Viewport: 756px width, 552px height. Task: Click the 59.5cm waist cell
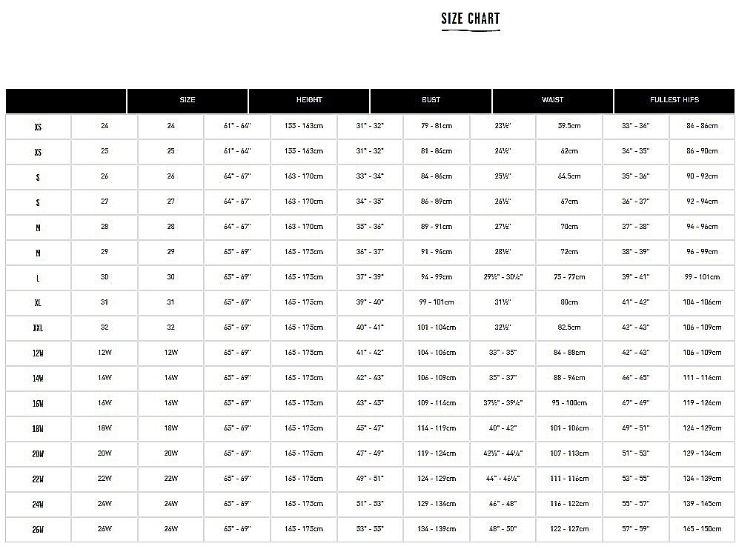[569, 126]
